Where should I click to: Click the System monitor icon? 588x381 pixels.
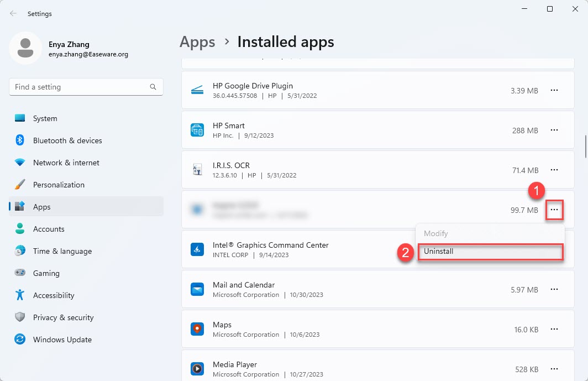20,118
